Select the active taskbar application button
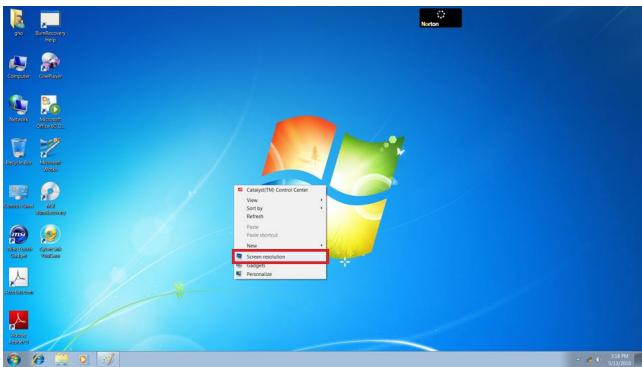The width and height of the screenshot is (642, 367). (108, 359)
